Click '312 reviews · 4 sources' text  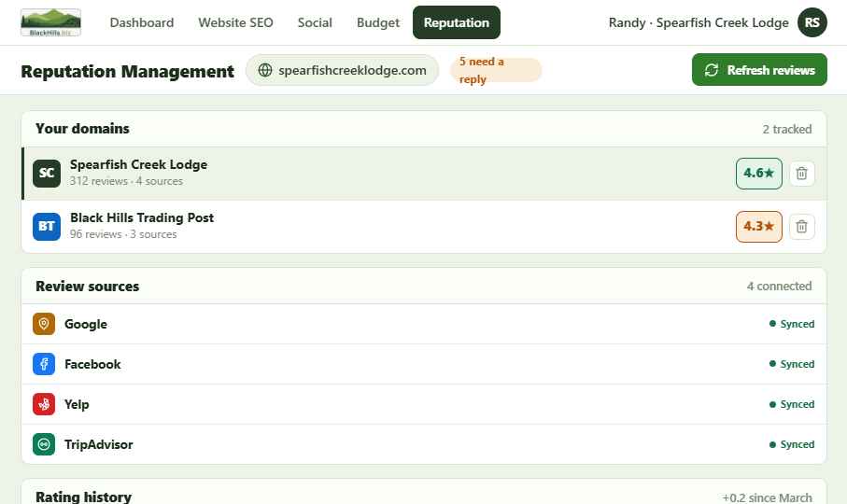[x=126, y=181]
